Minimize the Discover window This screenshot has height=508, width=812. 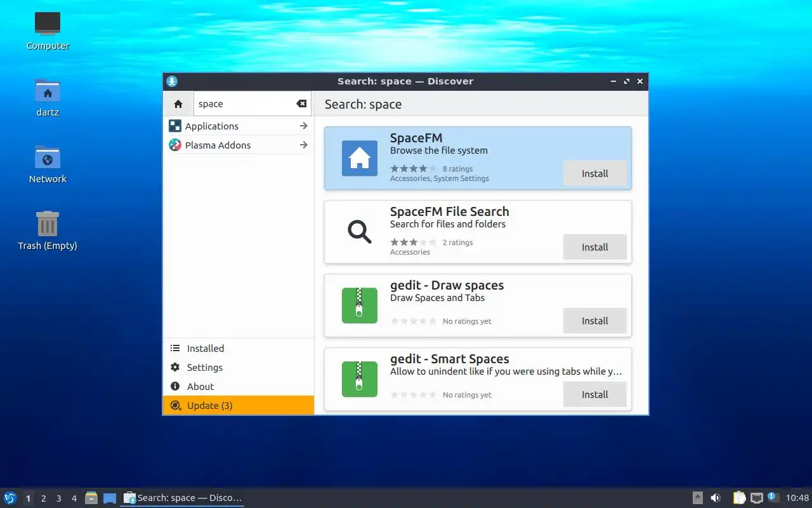[613, 81]
